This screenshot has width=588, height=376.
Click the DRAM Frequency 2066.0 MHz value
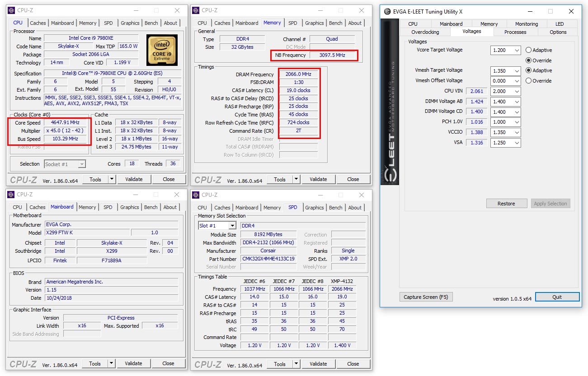[298, 74]
